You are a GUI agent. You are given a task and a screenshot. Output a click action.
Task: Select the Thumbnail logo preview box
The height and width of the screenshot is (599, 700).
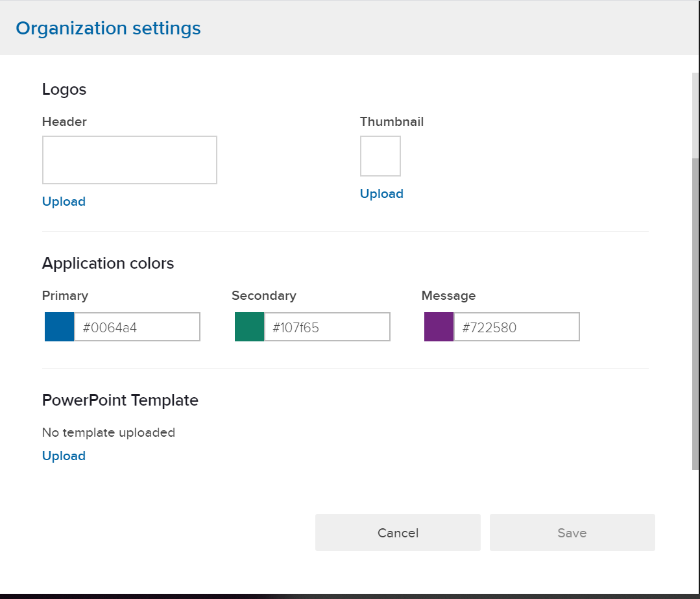380,156
